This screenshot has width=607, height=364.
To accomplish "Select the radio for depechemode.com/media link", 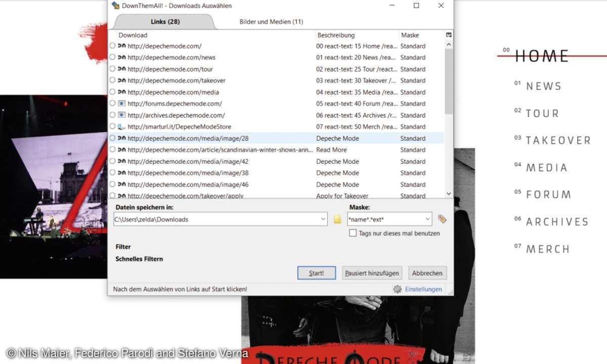I will tap(112, 92).
